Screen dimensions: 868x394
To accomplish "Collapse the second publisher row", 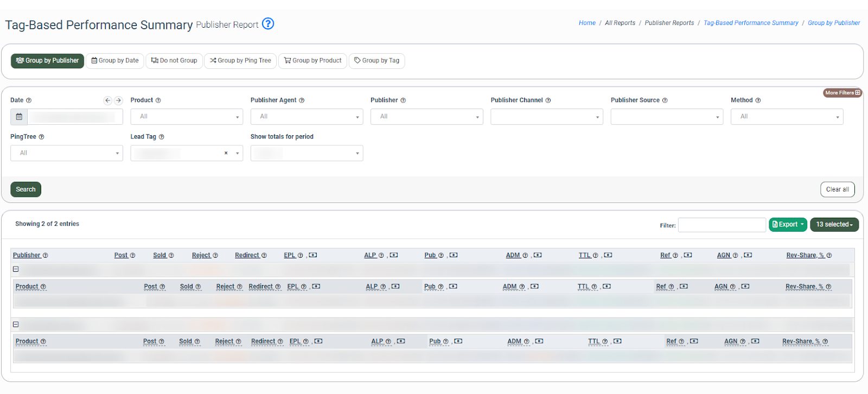I will 16,325.
